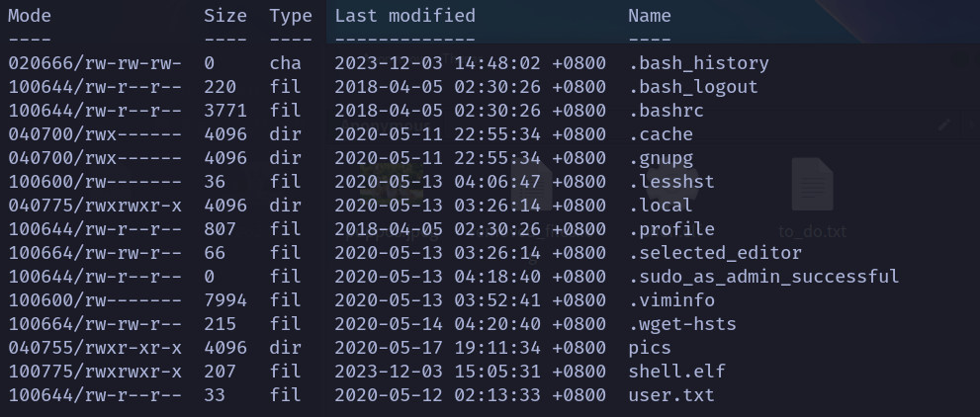Click the .cache directory name
Screen dimensions: 980x417
pos(661,134)
